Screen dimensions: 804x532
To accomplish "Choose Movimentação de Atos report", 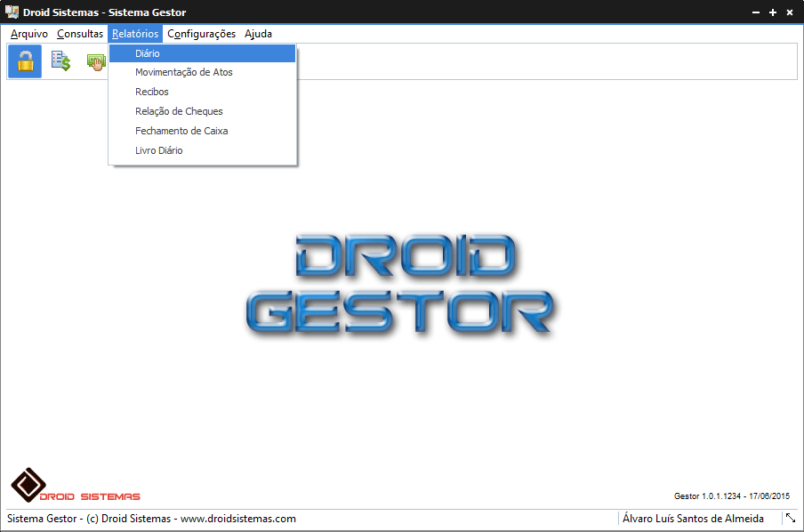I will (x=202, y=72).
